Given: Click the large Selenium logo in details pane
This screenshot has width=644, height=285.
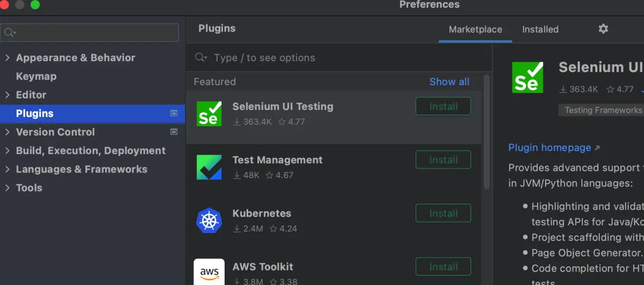Looking at the screenshot, I should pos(527,77).
